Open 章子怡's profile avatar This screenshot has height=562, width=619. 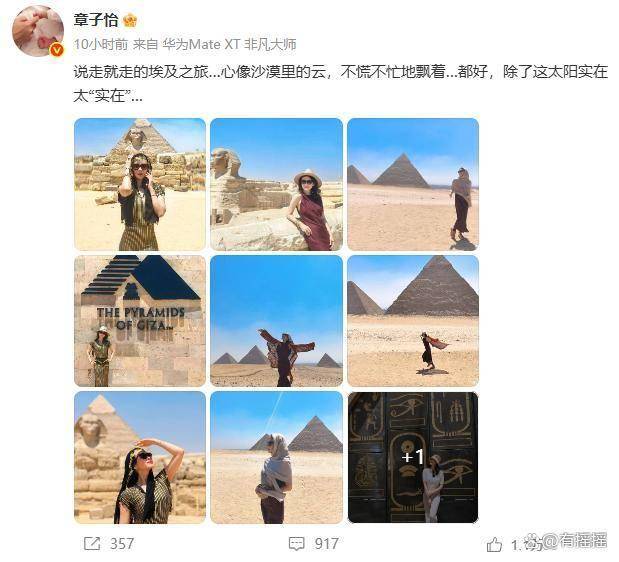coord(38,31)
